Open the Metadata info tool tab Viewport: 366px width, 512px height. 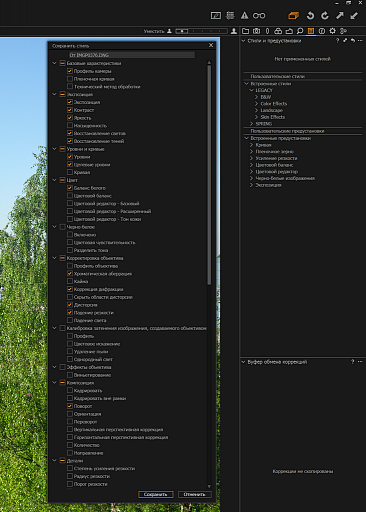(322, 31)
